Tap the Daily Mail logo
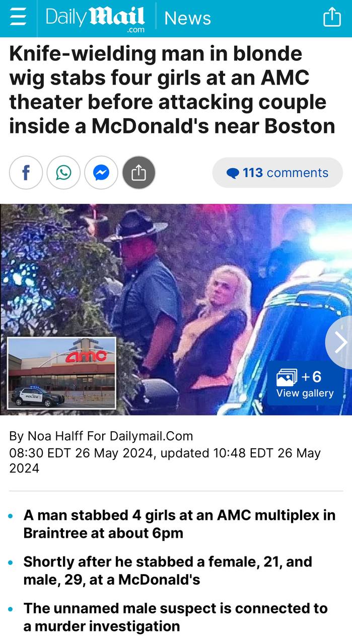This screenshot has width=352, height=644. (95, 19)
